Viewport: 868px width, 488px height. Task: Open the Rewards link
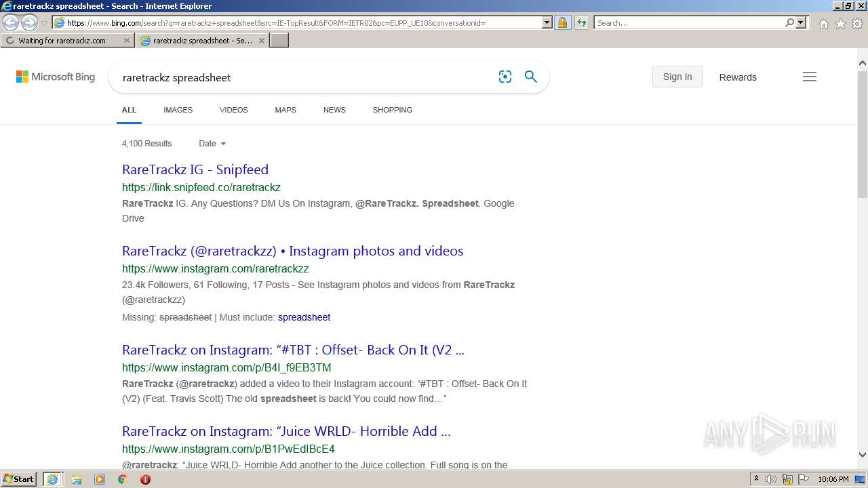[x=738, y=77]
